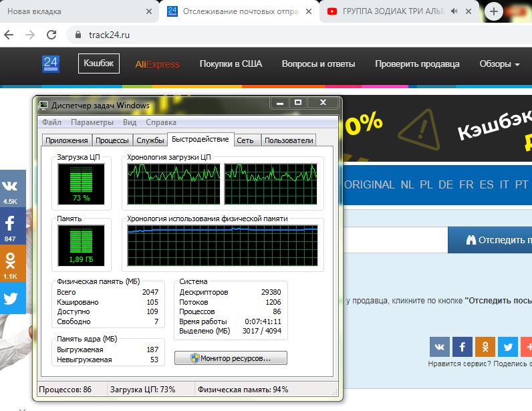This screenshot has height=411, width=532.
Task: Share via Facebook sidebar icon 847
Action: (x=13, y=226)
